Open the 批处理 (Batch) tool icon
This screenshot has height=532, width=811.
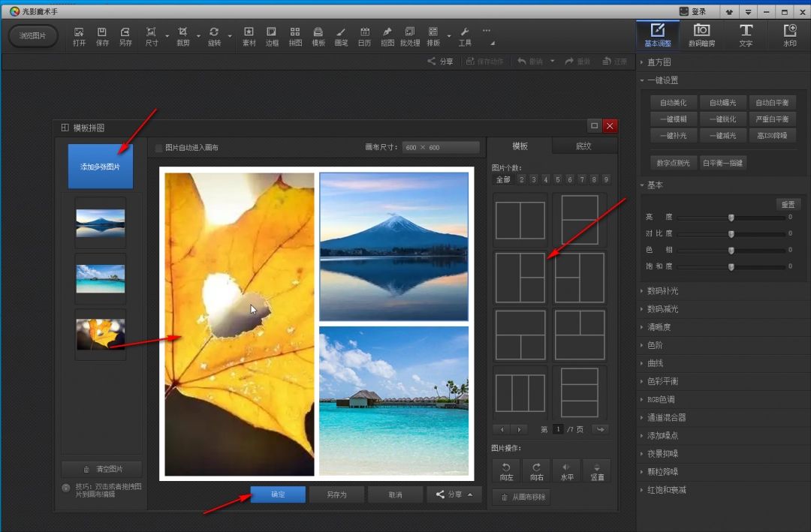410,35
